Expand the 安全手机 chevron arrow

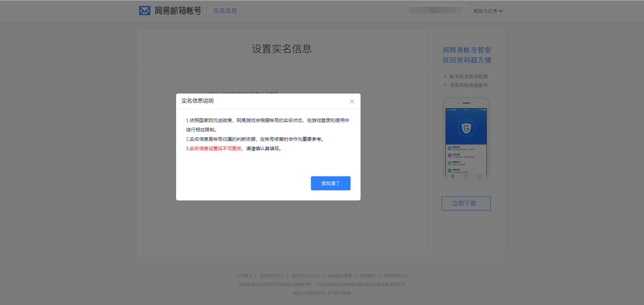coord(484,155)
